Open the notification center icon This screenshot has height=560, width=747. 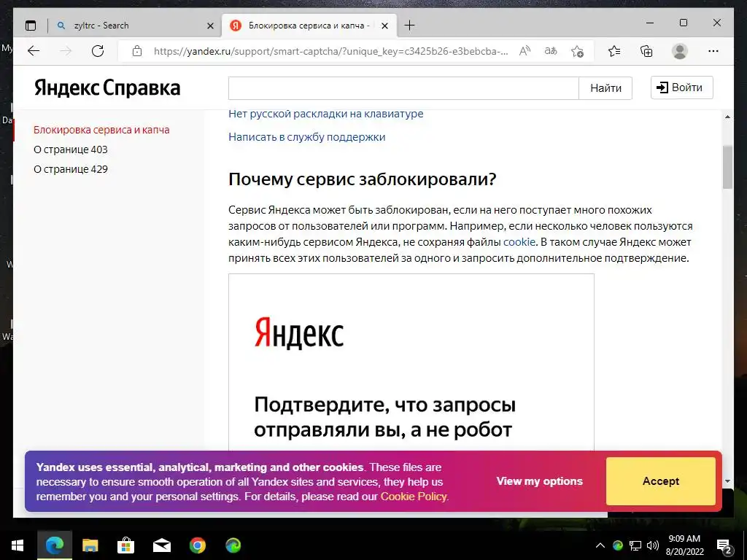pyautogui.click(x=724, y=545)
